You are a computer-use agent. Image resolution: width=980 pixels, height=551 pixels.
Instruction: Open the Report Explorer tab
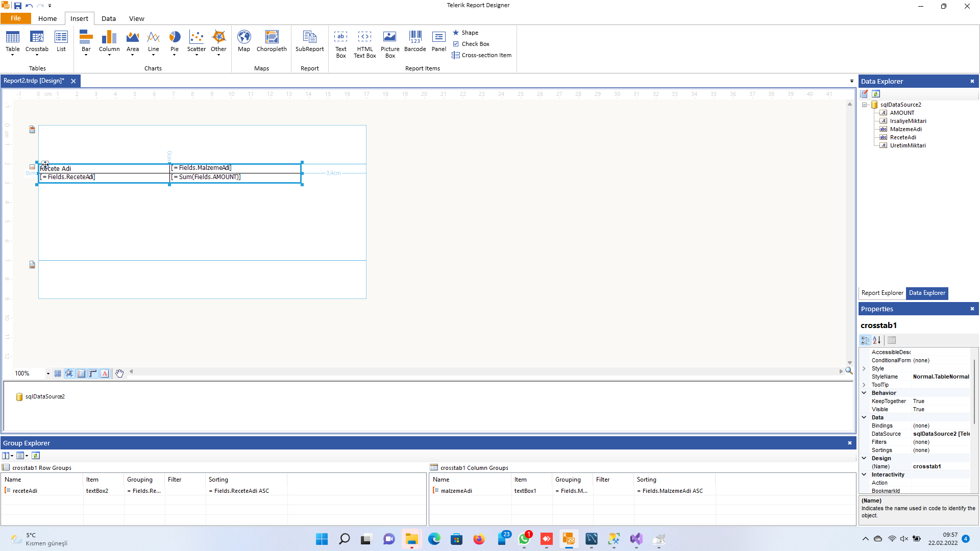[882, 293]
